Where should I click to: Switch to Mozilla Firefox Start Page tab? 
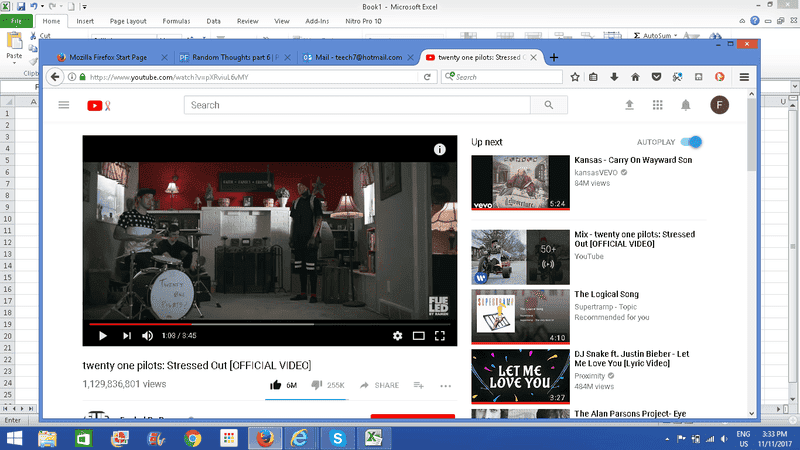108,57
